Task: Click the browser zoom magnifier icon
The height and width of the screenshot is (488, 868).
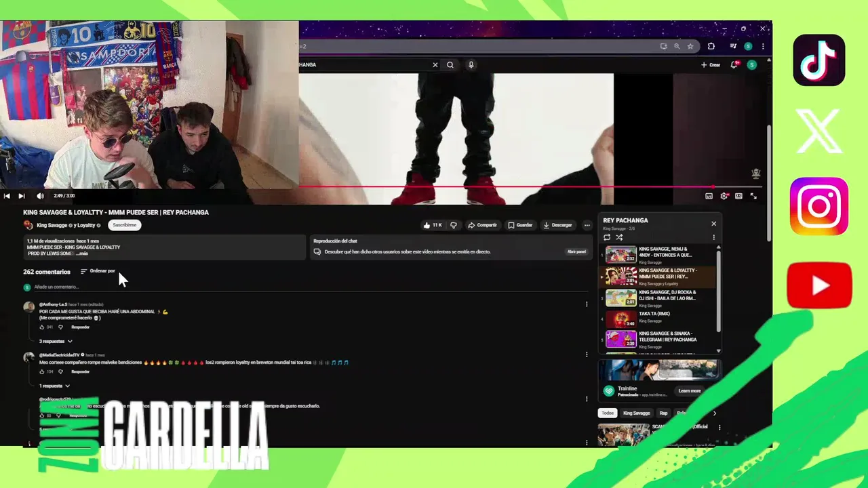Action: [677, 46]
